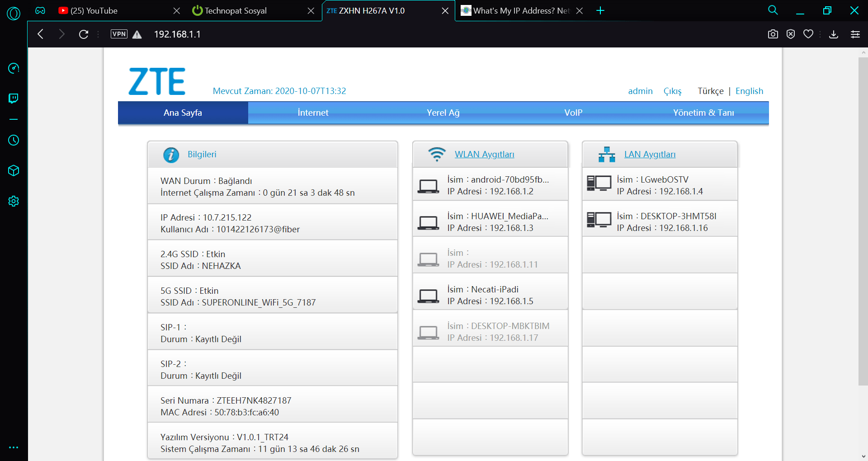Toggle the VPN badge in address bar
This screenshot has width=868, height=461.
point(119,34)
